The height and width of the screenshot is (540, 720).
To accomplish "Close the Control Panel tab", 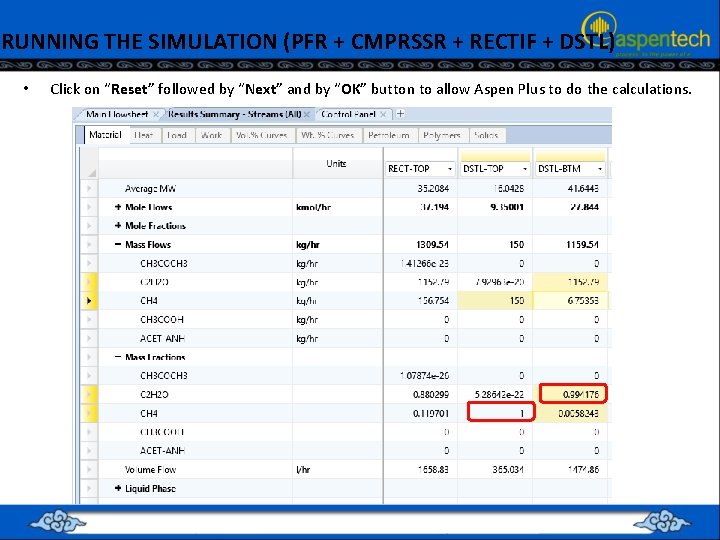I will coord(383,114).
